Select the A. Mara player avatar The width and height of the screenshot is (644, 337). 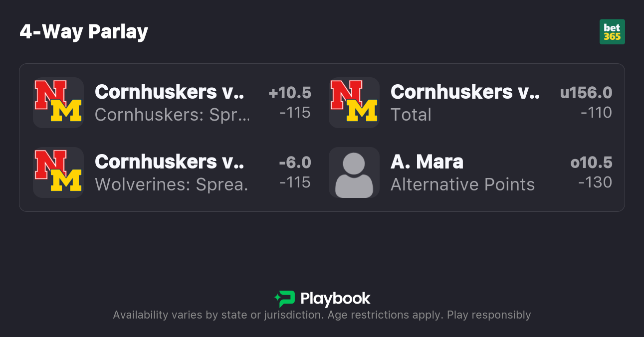[354, 172]
